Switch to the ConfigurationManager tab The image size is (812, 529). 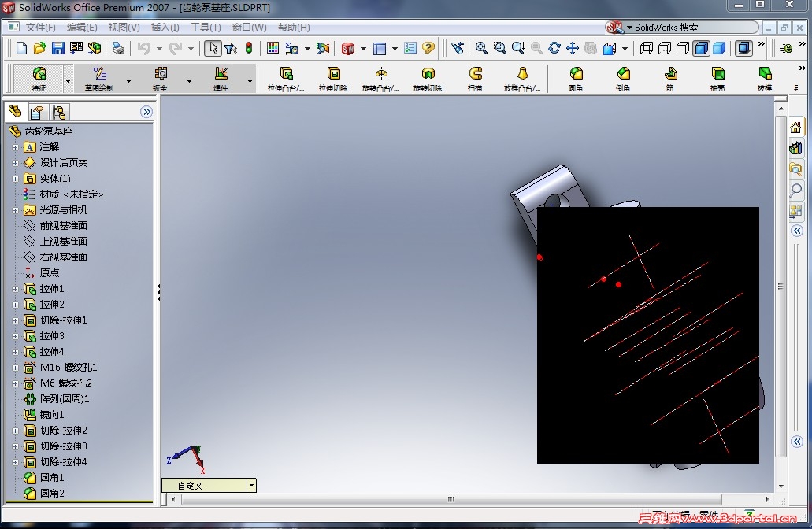(x=58, y=113)
